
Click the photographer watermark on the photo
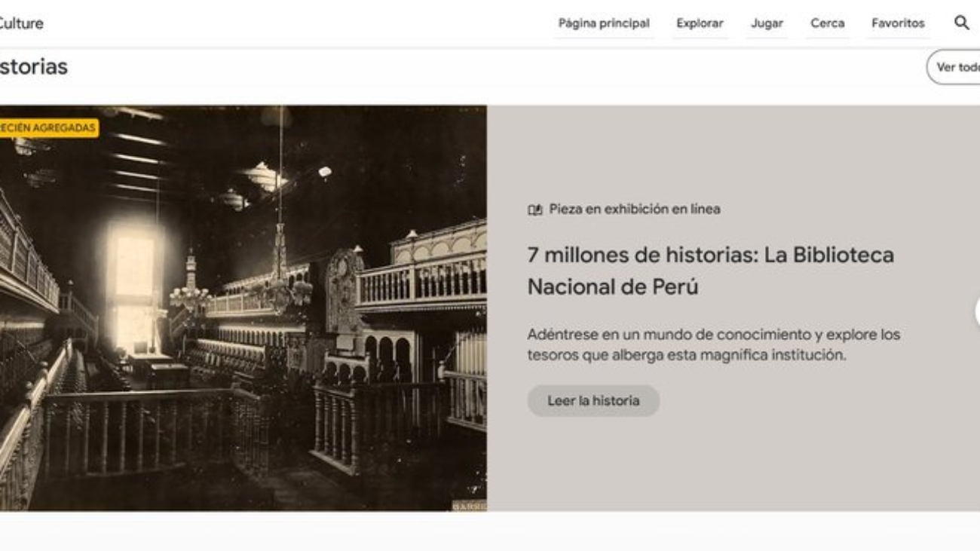[x=470, y=506]
